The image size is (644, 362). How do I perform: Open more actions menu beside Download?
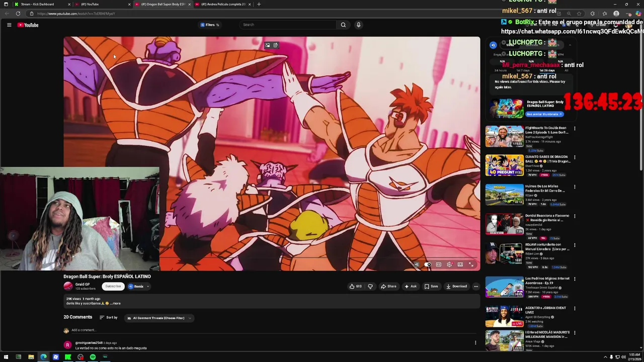click(476, 287)
